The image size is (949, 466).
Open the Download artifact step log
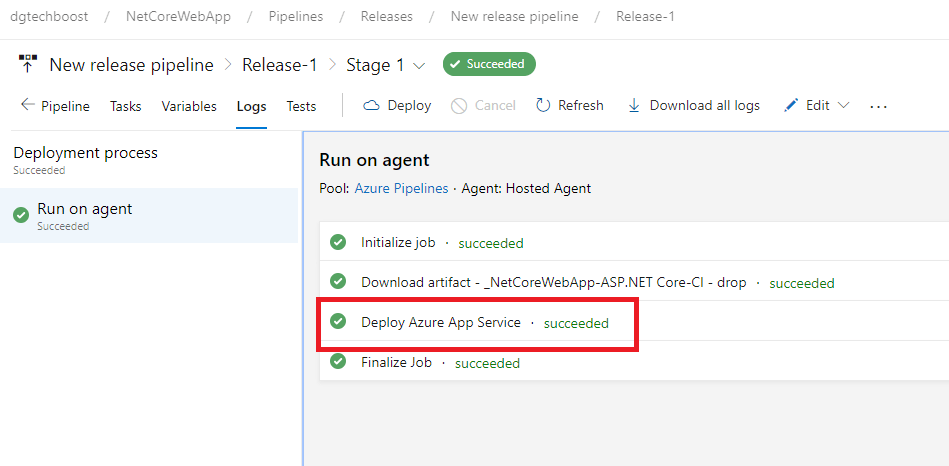tap(553, 282)
